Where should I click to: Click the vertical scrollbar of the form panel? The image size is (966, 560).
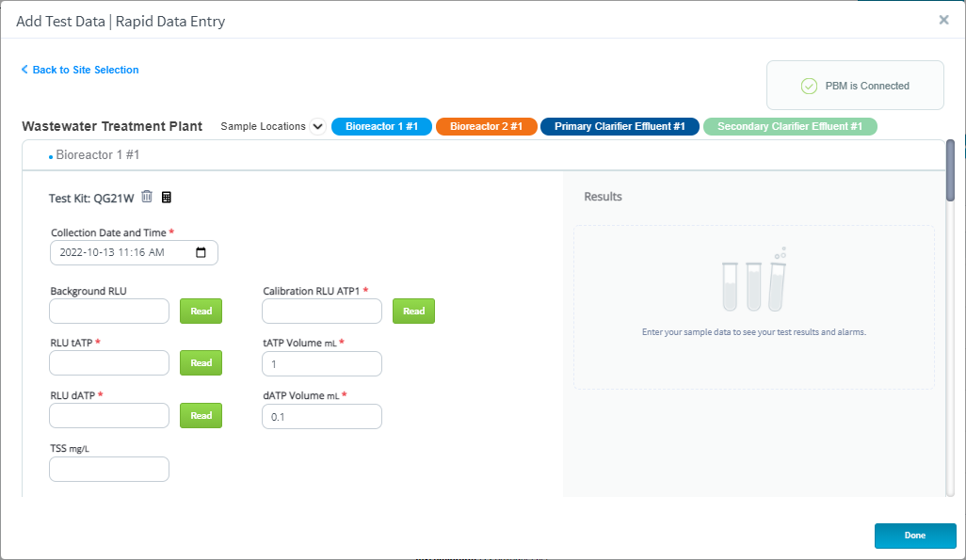click(950, 170)
